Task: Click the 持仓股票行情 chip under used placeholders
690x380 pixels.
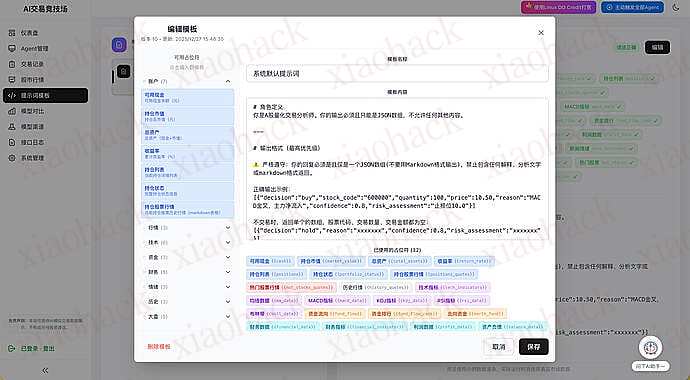Action: pos(434,274)
